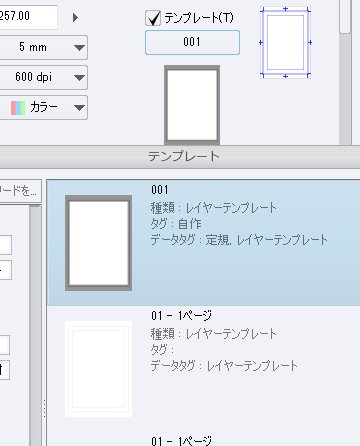Click the 257.00 height input field
The image size is (360, 446).
click(28, 16)
